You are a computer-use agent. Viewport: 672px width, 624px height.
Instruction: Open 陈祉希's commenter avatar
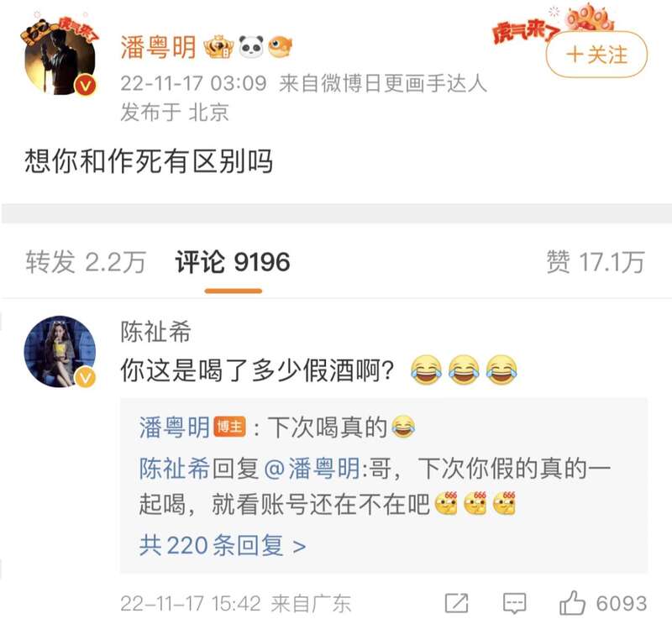pos(60,352)
